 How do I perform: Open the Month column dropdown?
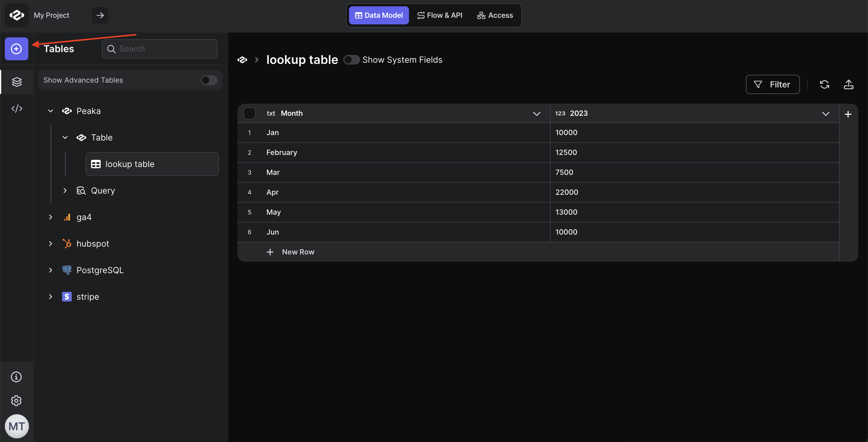pyautogui.click(x=536, y=114)
